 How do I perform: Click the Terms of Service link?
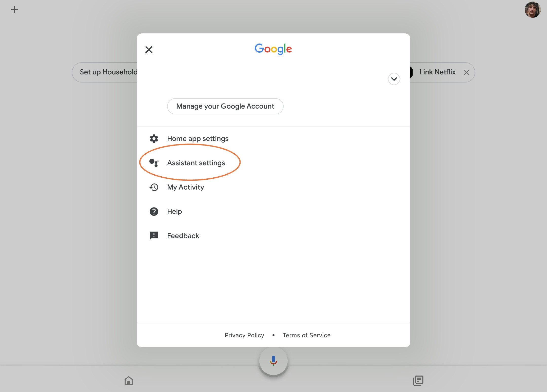tap(306, 335)
